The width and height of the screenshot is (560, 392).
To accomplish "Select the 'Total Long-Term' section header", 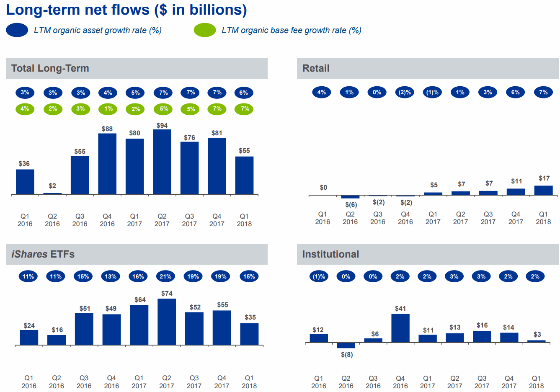I will (x=137, y=68).
